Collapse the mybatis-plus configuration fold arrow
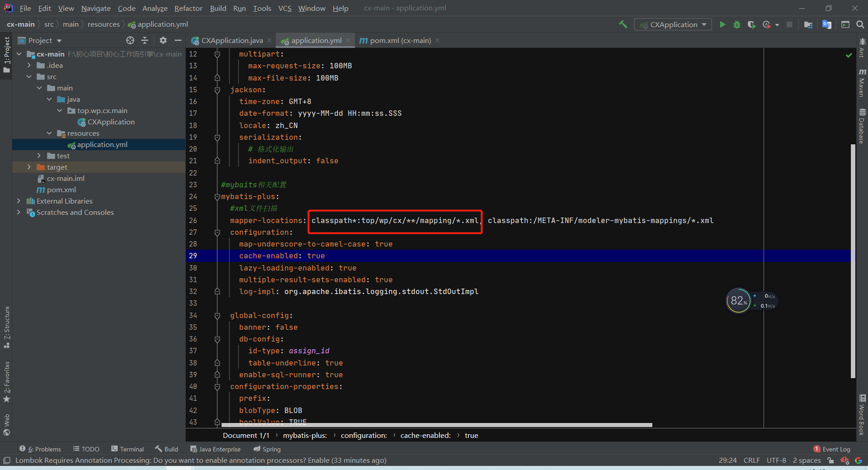The height and width of the screenshot is (470, 868). (217, 196)
